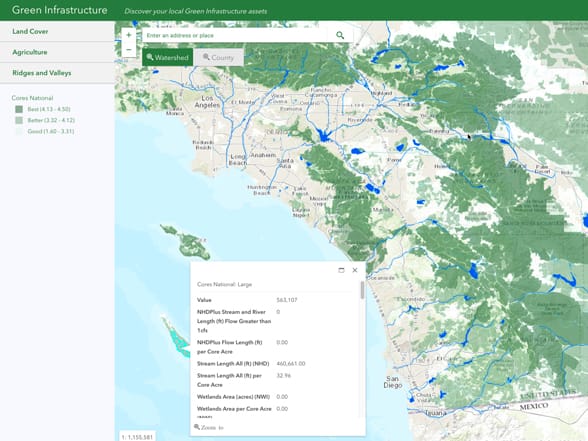Select the Watershed search mode
588x441 pixels.
pos(168,57)
